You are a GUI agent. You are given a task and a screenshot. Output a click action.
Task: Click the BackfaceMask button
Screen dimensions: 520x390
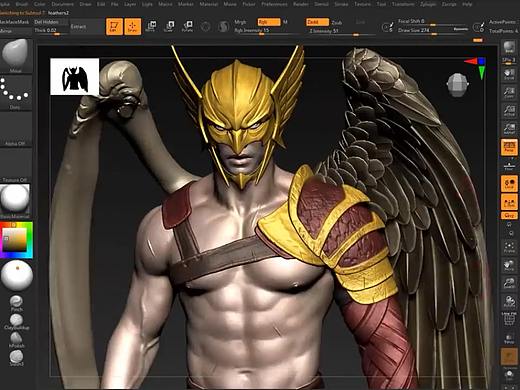pyautogui.click(x=15, y=22)
